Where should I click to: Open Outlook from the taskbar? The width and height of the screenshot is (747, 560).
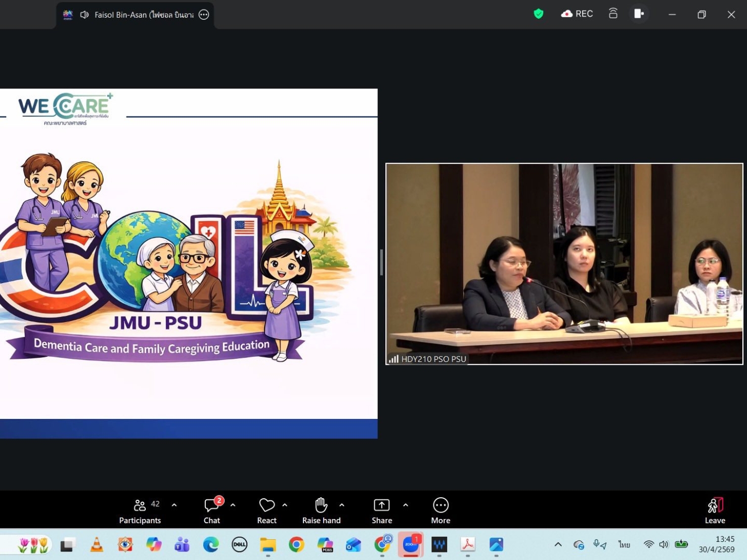pyautogui.click(x=354, y=545)
